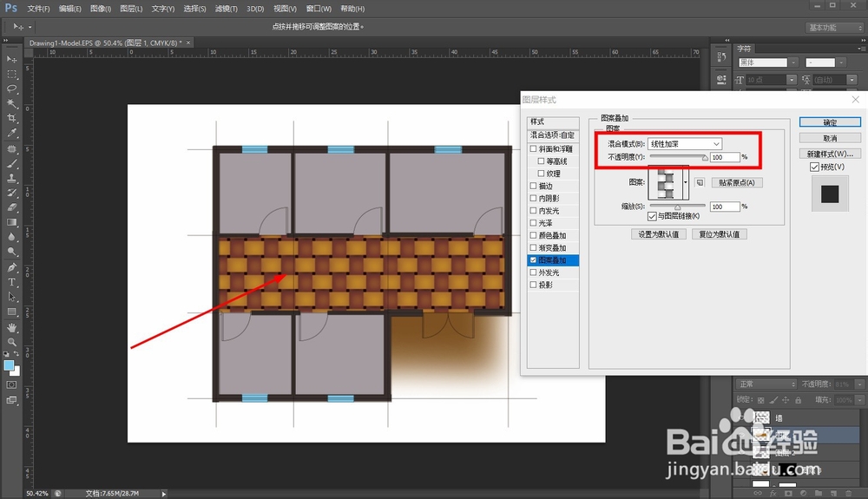Open the 窗口(W) menu
Image resolution: width=868 pixels, height=499 pixels.
pyautogui.click(x=319, y=9)
